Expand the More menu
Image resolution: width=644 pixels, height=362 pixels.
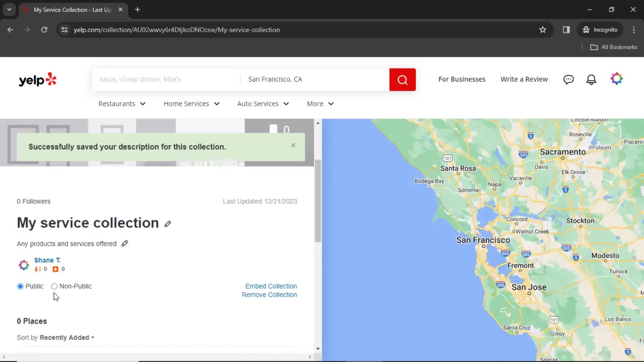320,104
